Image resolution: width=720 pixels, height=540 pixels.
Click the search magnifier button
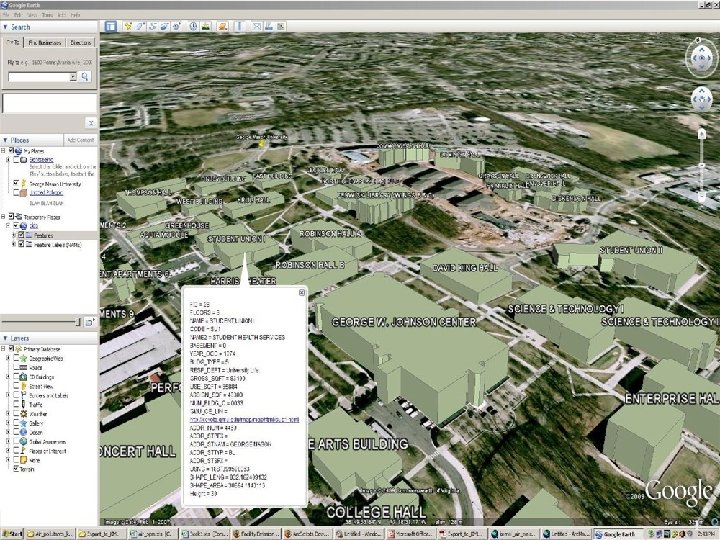pos(85,77)
